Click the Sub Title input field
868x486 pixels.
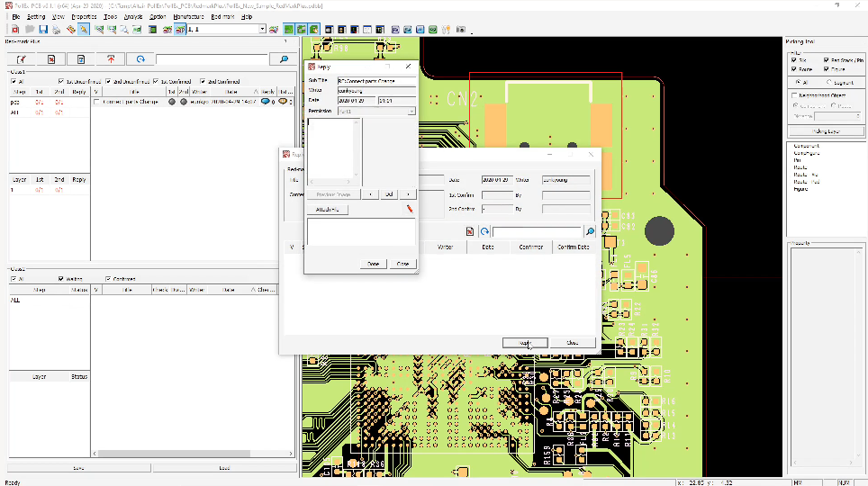(x=376, y=81)
